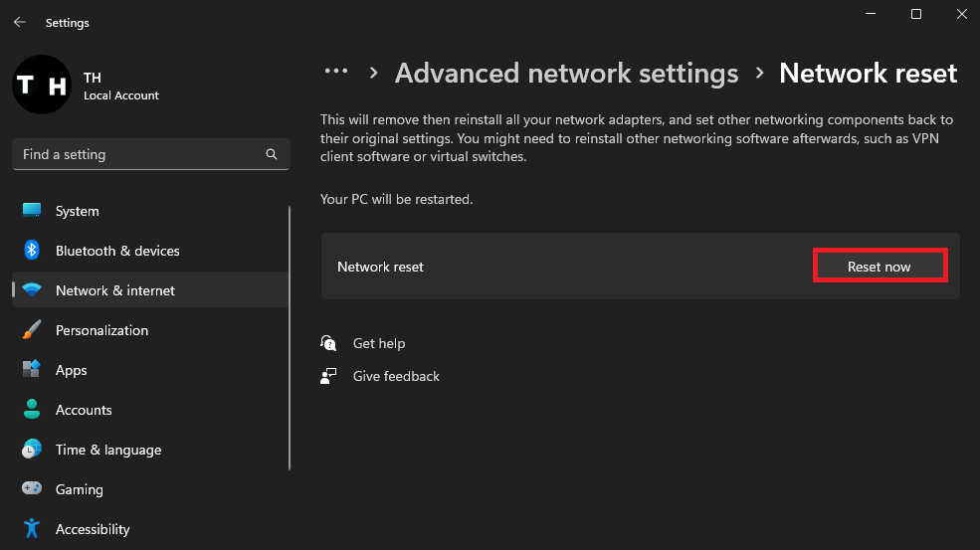Click the Give feedback link
This screenshot has width=980, height=550.
click(396, 376)
